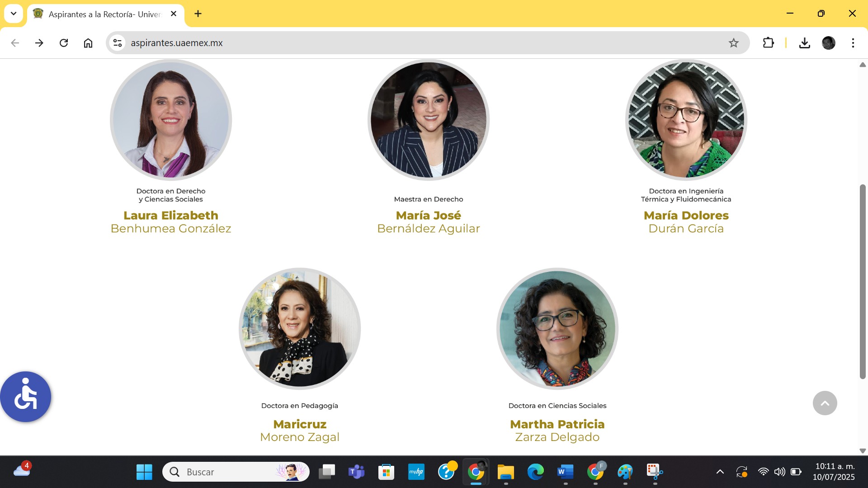The height and width of the screenshot is (488, 868).
Task: Expand the tab search dropdown arrow
Action: point(14,14)
